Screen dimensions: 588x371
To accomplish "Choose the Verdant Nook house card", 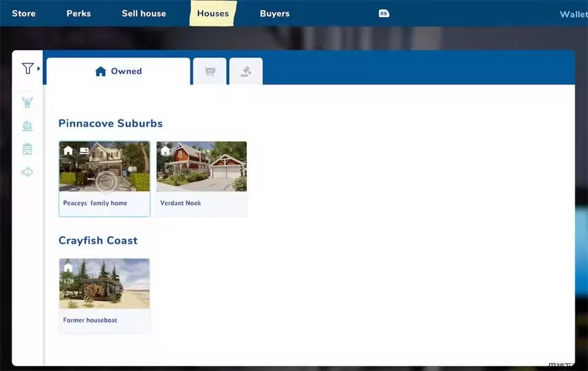I will point(202,179).
